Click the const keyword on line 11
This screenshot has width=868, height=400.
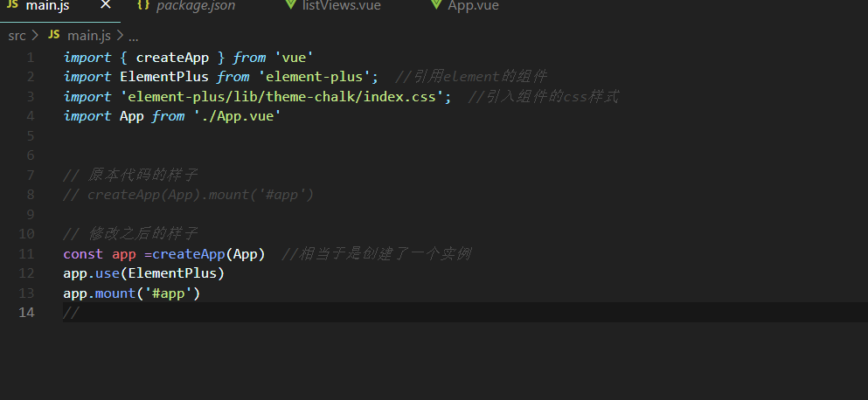click(83, 254)
